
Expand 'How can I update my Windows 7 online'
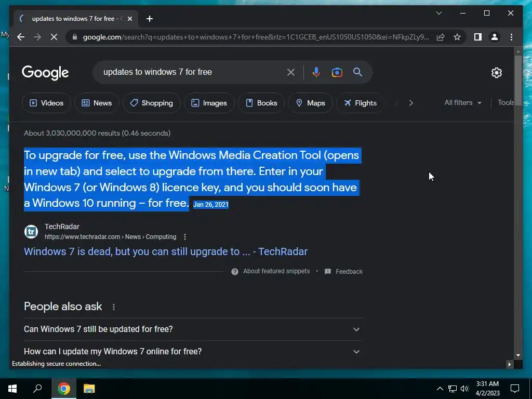193,352
